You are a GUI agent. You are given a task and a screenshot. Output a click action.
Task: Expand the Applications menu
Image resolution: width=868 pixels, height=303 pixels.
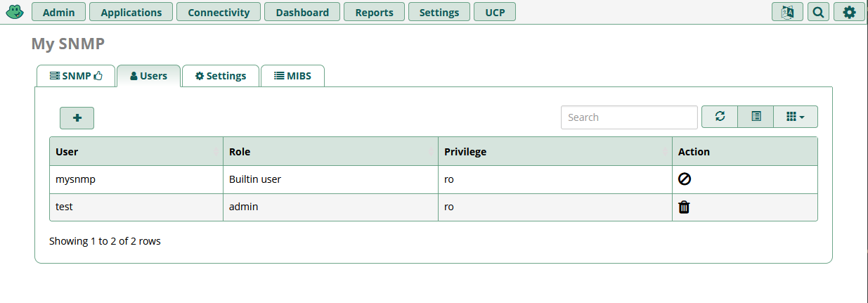131,12
